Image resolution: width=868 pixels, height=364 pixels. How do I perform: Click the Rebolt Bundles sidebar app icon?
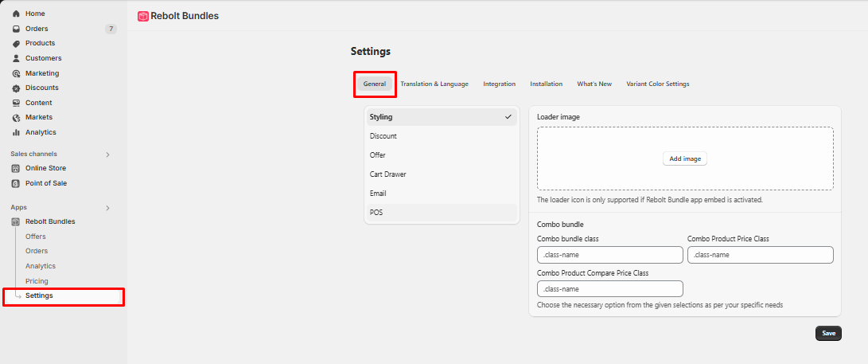tap(16, 221)
